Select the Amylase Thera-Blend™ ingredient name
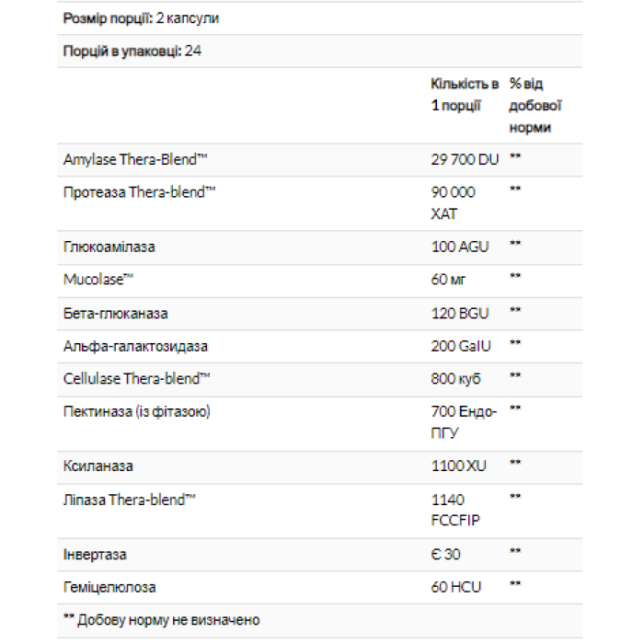This screenshot has width=644, height=644. coord(135,159)
